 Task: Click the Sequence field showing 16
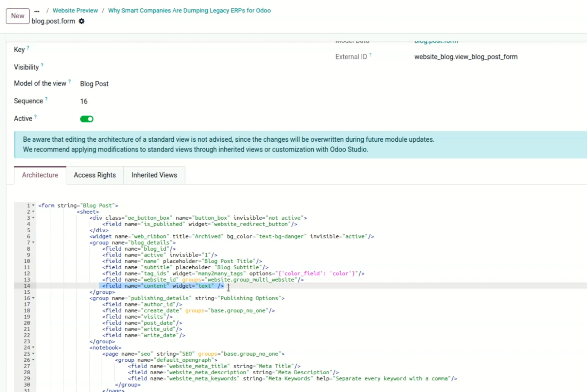click(x=84, y=101)
